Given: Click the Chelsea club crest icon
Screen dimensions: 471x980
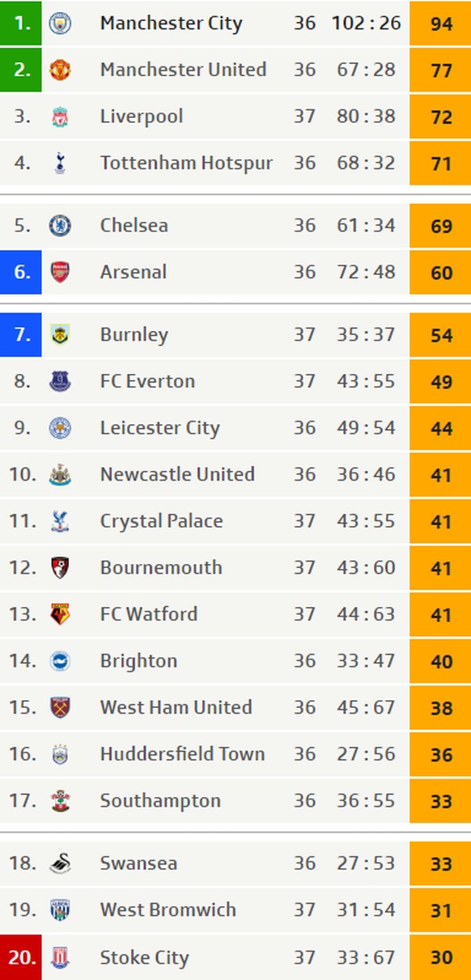Looking at the screenshot, I should point(60,225).
